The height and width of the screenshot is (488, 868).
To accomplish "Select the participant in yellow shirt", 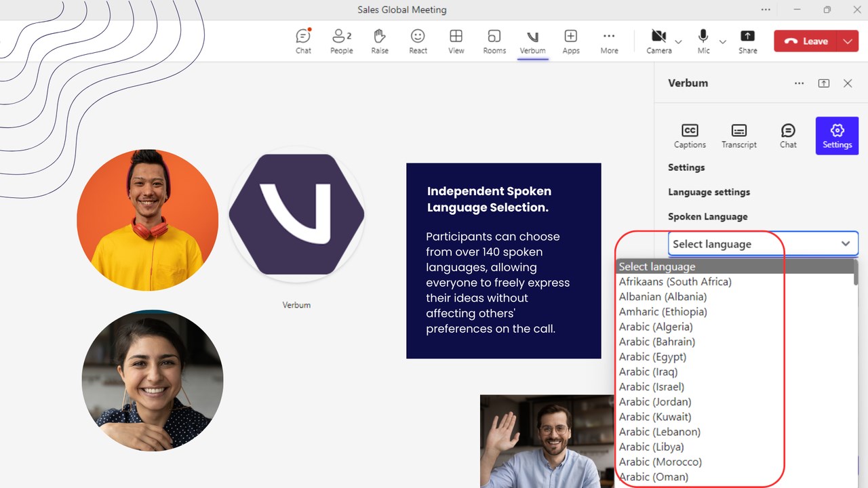I will [148, 220].
